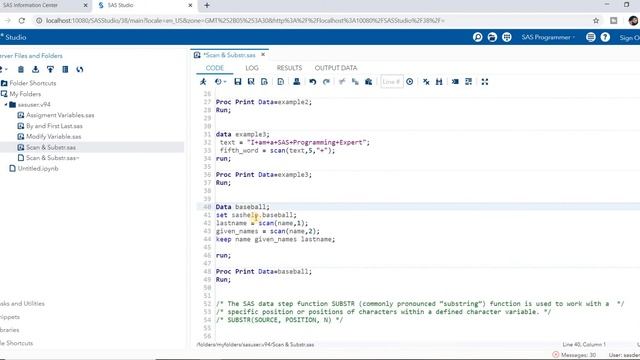Expand the Libraries section
The width and height of the screenshot is (640, 360).
10,330
